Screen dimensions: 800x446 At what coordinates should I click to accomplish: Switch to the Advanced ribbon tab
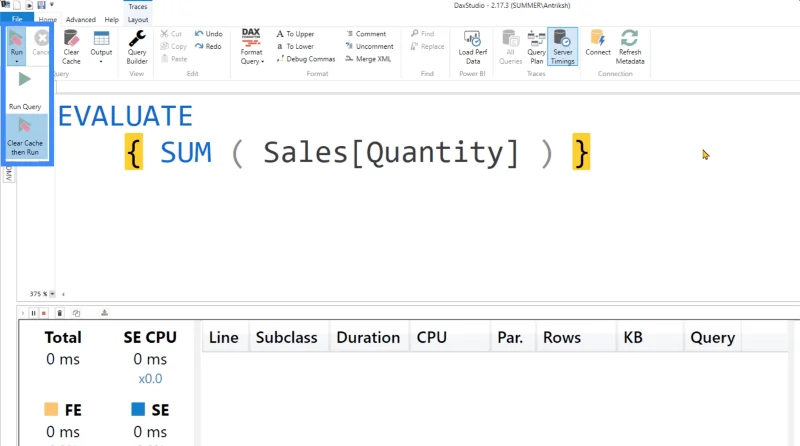coord(81,20)
